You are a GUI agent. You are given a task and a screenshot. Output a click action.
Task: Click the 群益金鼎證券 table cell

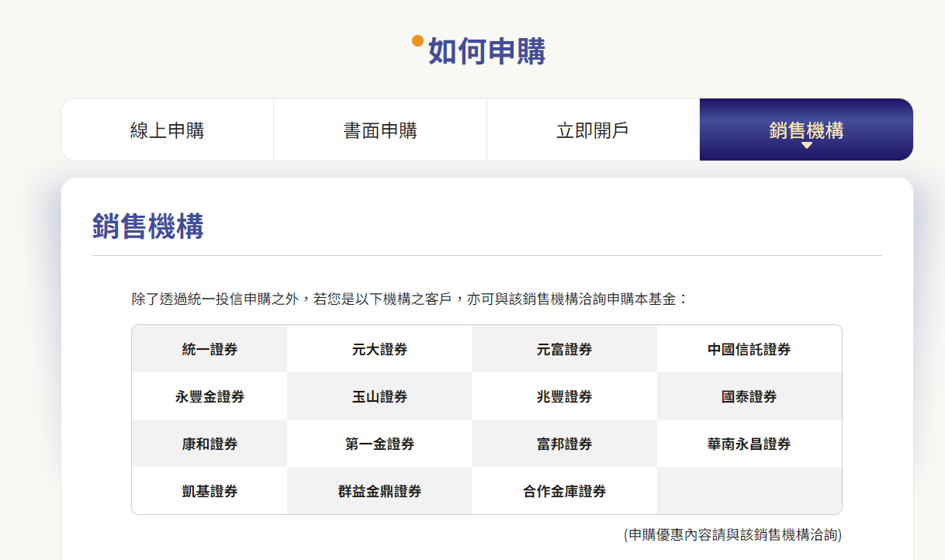click(379, 491)
